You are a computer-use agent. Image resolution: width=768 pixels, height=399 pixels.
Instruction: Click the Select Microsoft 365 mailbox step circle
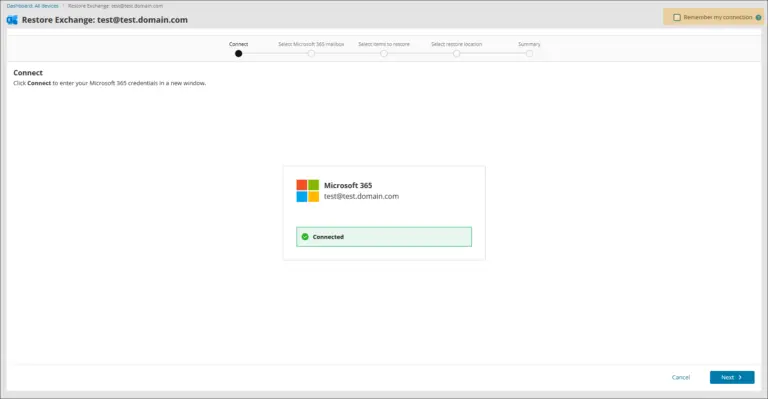click(x=311, y=53)
